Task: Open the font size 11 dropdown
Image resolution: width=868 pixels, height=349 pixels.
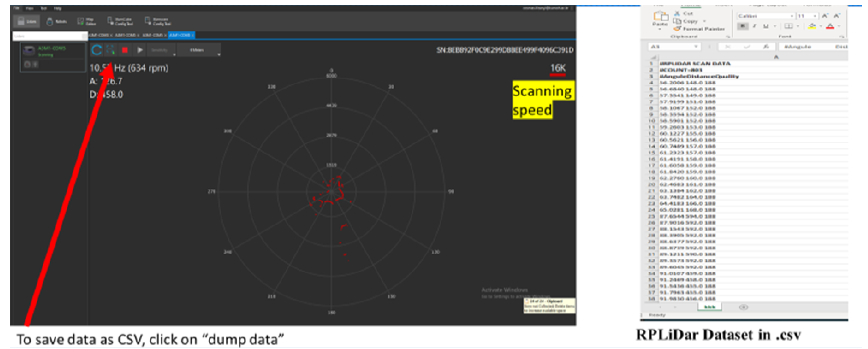Action: (x=815, y=16)
